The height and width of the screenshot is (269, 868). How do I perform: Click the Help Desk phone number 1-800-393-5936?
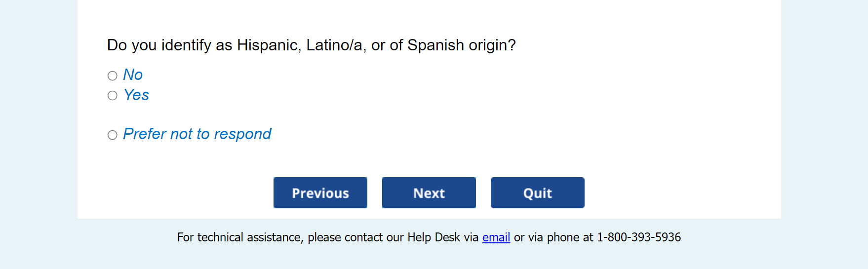[638, 237]
